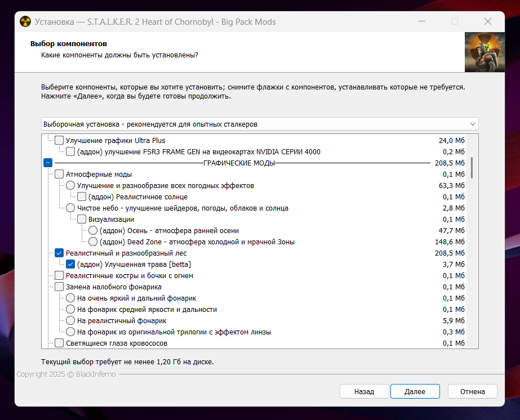Screen dimensions: 520x420
Task: Click the «Выбор компонентов» heading
Action: tap(69, 43)
